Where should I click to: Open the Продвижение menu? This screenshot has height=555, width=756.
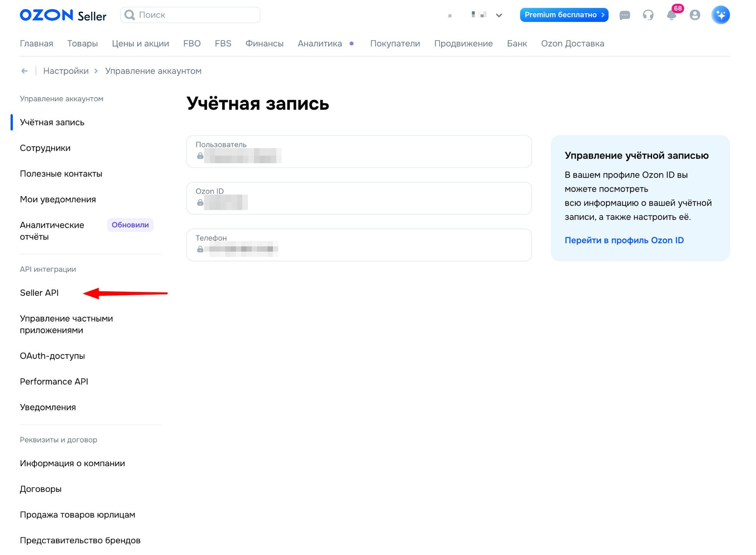[x=463, y=43]
